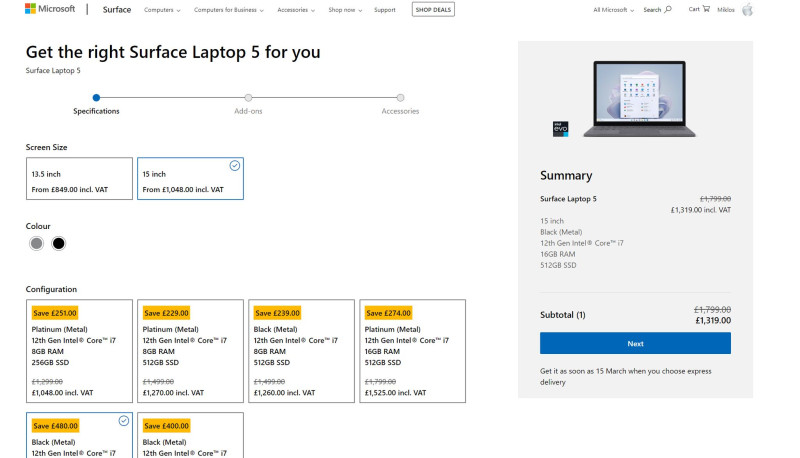Choose the Platinum grey colour swatch

pos(36,243)
